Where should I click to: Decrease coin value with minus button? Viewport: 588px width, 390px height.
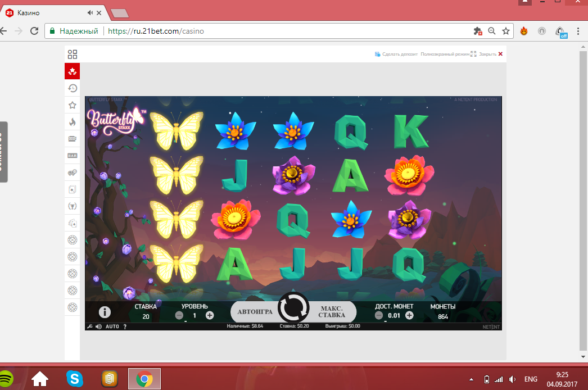tap(379, 316)
